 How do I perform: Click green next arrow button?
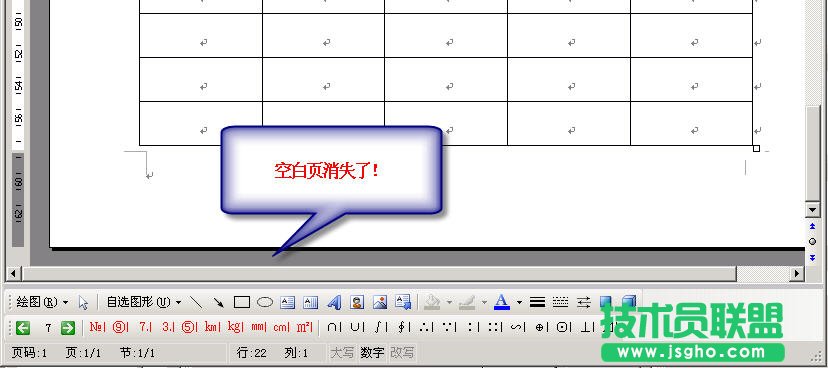pyautogui.click(x=68, y=328)
